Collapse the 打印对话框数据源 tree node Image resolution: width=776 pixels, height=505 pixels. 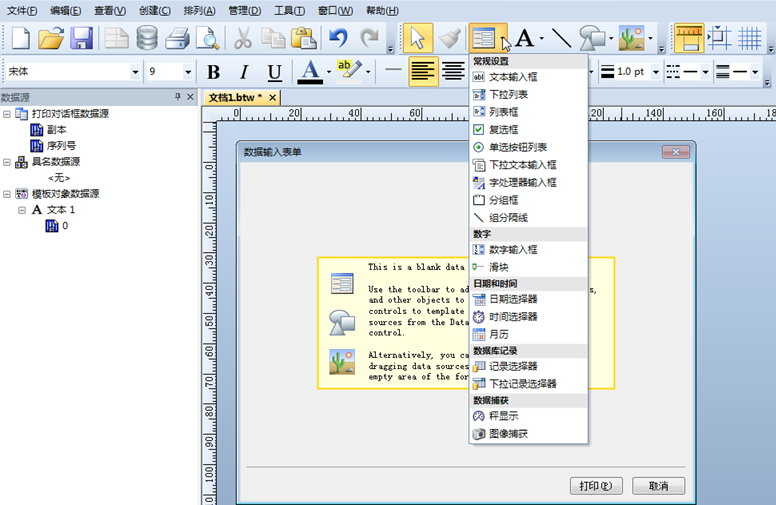(x=8, y=114)
